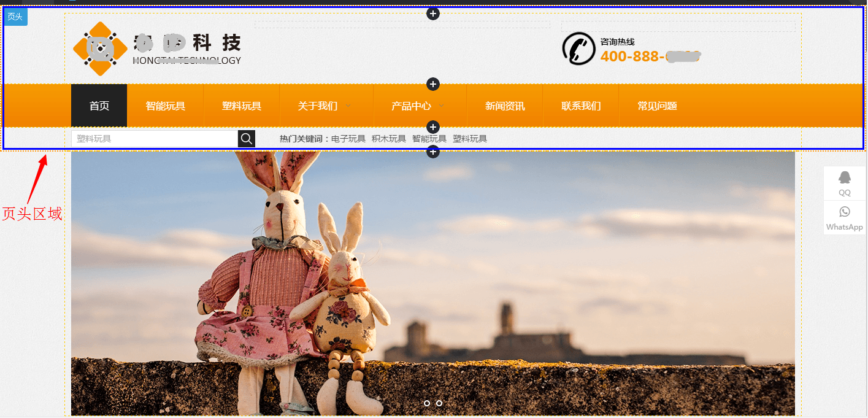Open the QQ contact widget

pyautogui.click(x=845, y=183)
